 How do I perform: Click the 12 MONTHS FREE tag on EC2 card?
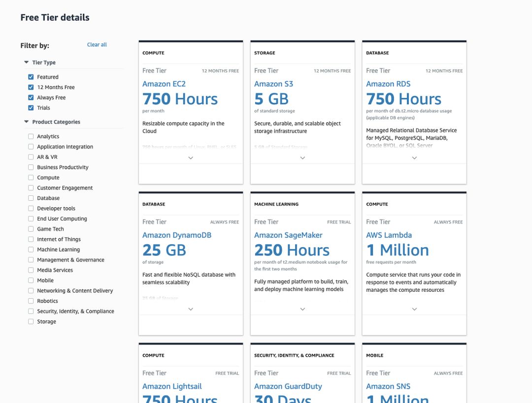pos(221,71)
